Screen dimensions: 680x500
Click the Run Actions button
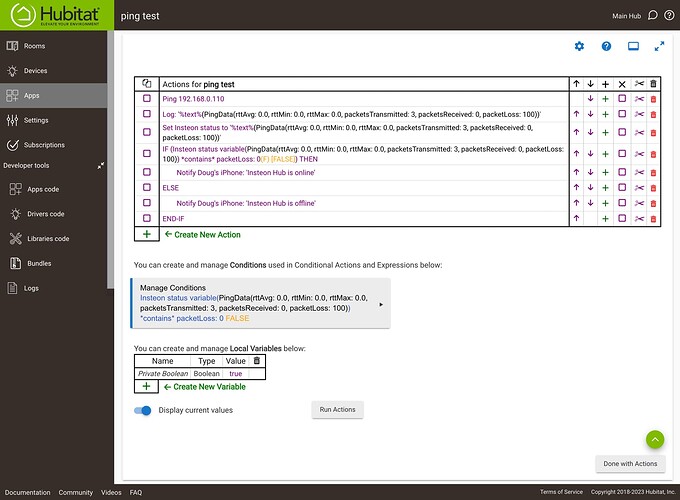337,409
